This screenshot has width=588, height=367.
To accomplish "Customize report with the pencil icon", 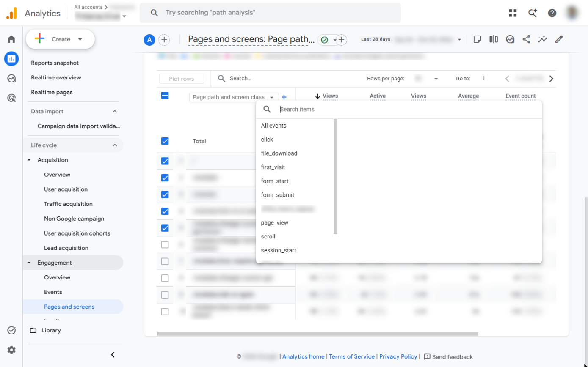I will click(559, 39).
